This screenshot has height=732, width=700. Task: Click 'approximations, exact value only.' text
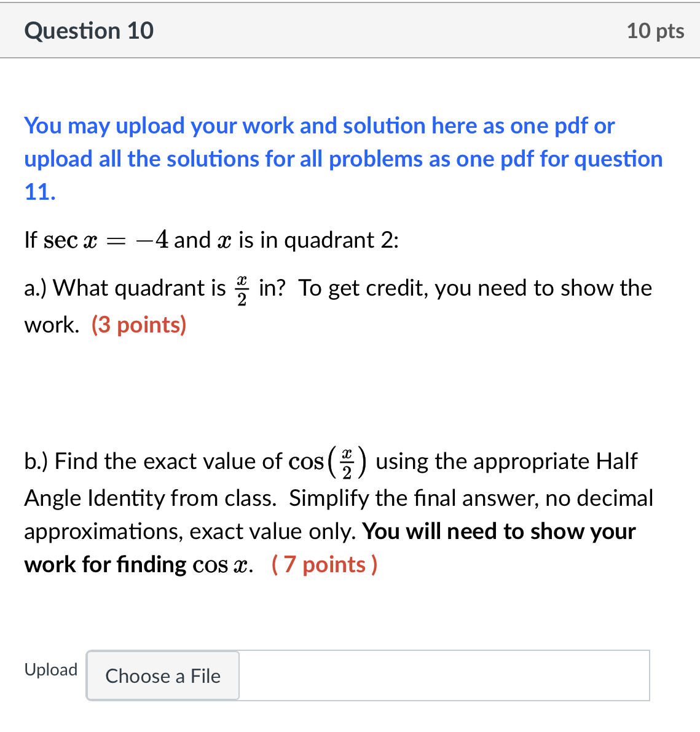(x=190, y=531)
